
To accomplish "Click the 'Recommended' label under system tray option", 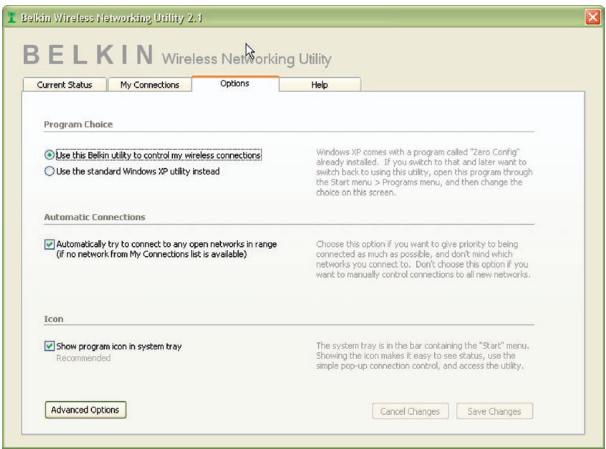I will tap(83, 358).
